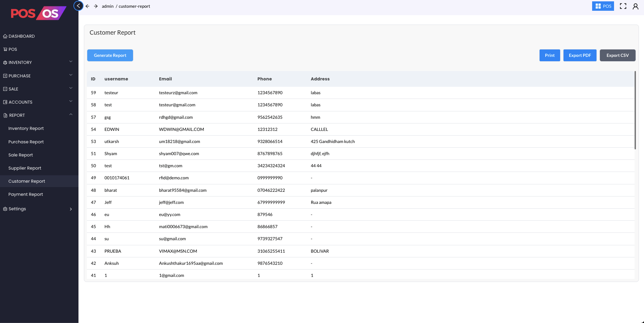Open the user profile icon
644x323 pixels.
635,6
